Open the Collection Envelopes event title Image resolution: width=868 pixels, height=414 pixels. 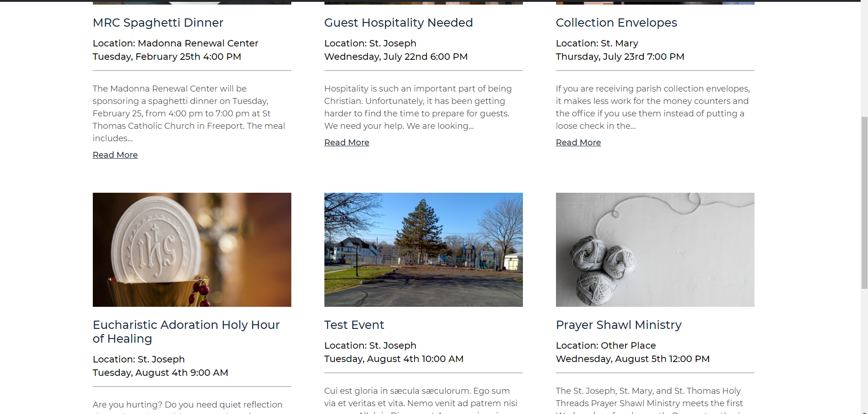616,23
